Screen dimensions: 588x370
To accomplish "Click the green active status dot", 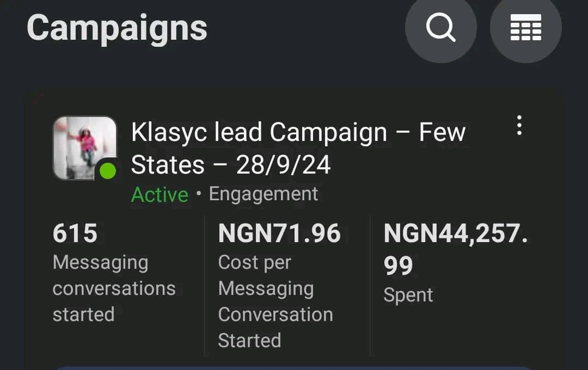I will coord(108,171).
